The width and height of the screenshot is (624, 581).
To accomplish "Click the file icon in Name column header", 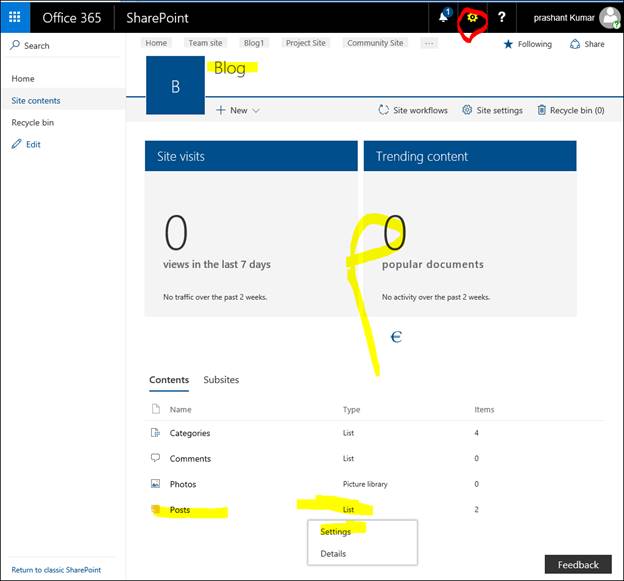I will (156, 409).
